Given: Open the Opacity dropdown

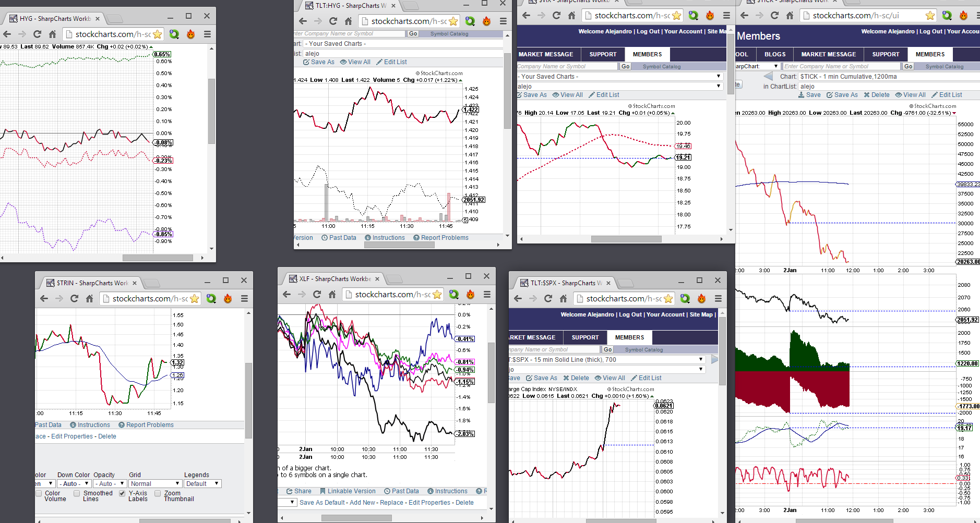Looking at the screenshot, I should [110, 484].
